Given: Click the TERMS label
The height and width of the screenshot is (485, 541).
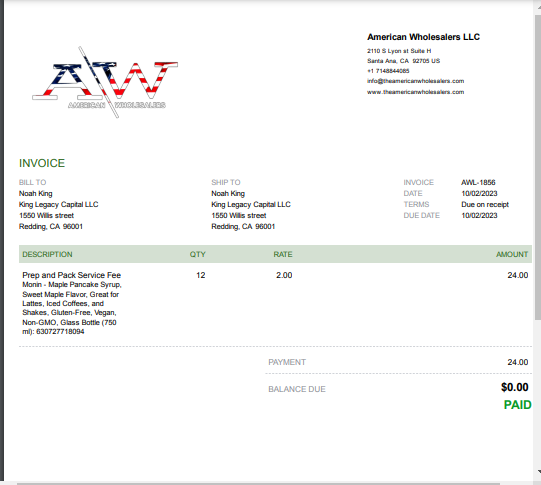Looking at the screenshot, I should click(416, 204).
